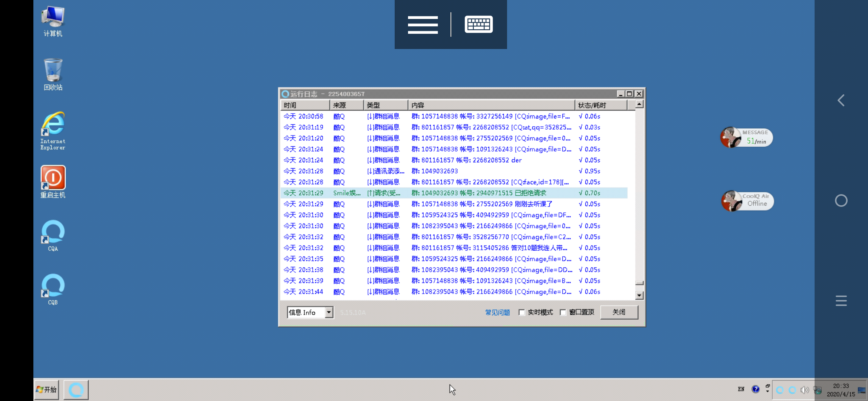
Task: Open the 开始 start menu button
Action: pyautogui.click(x=47, y=389)
